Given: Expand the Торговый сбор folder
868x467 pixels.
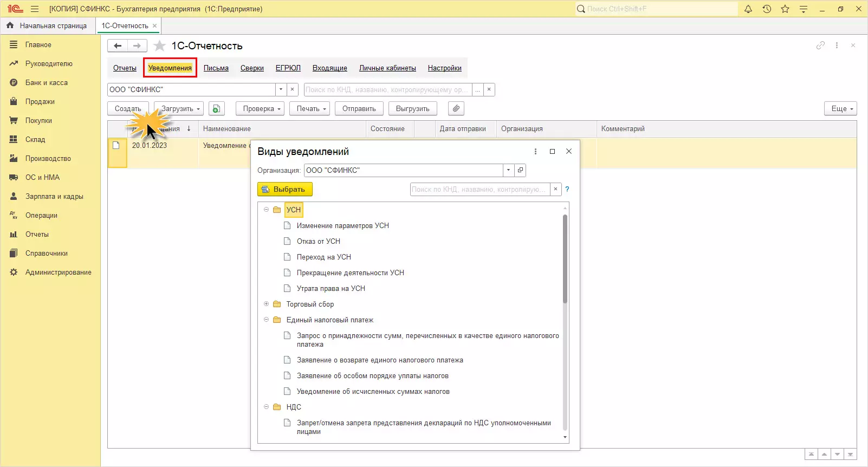Looking at the screenshot, I should (x=266, y=304).
